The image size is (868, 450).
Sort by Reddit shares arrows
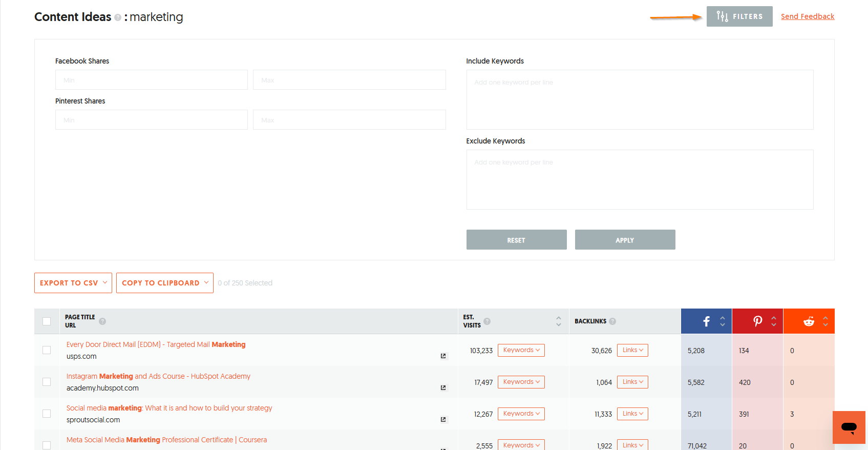click(x=825, y=321)
